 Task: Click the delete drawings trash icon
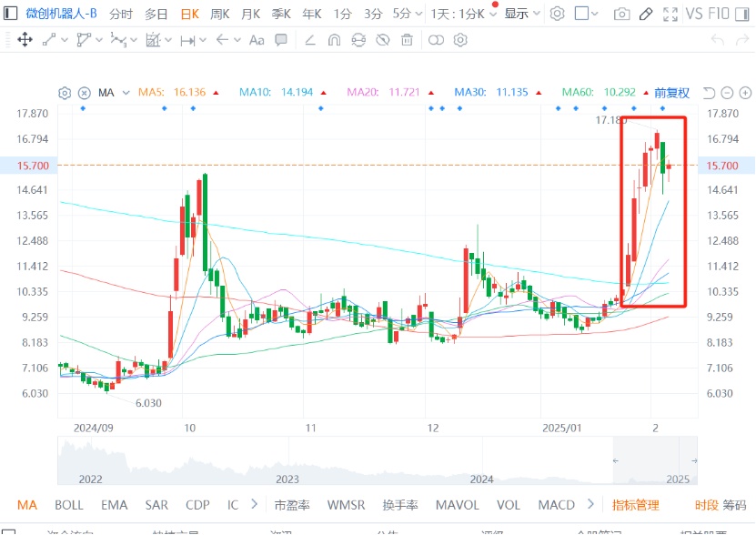pyautogui.click(x=407, y=40)
